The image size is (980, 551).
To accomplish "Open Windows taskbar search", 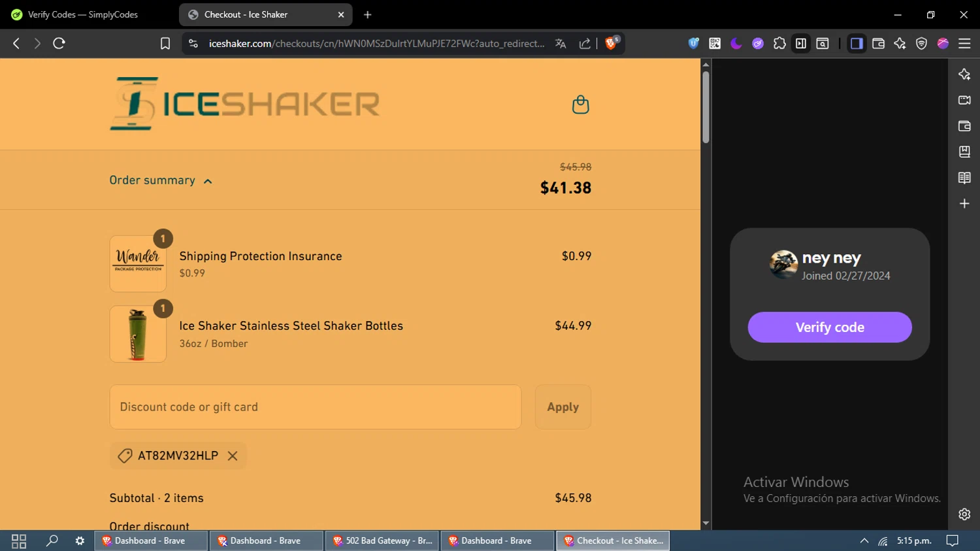I will 52,541.
